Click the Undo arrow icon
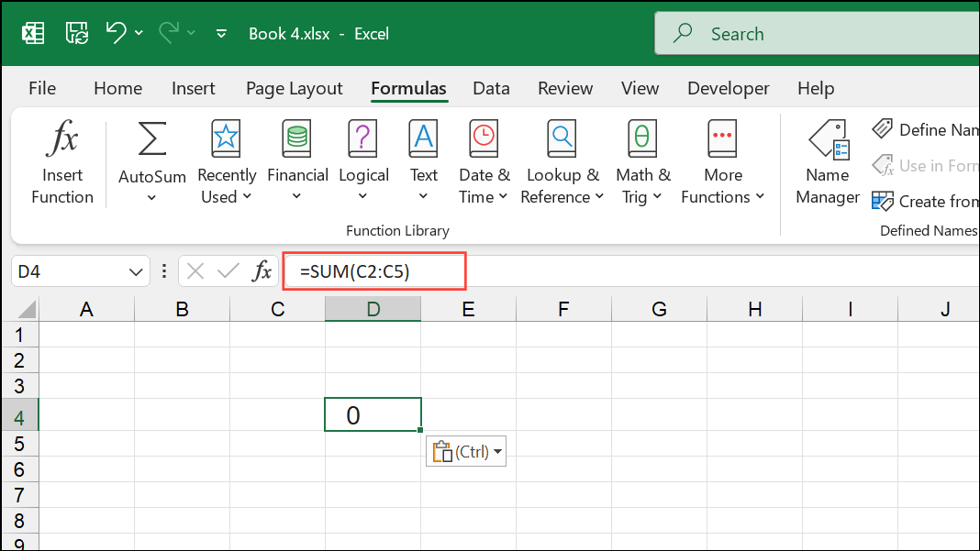 point(116,33)
